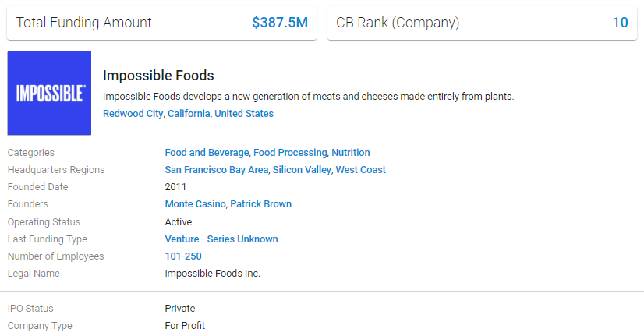Click the Impossible Foods company heading
The image size is (644, 336).
[158, 76]
